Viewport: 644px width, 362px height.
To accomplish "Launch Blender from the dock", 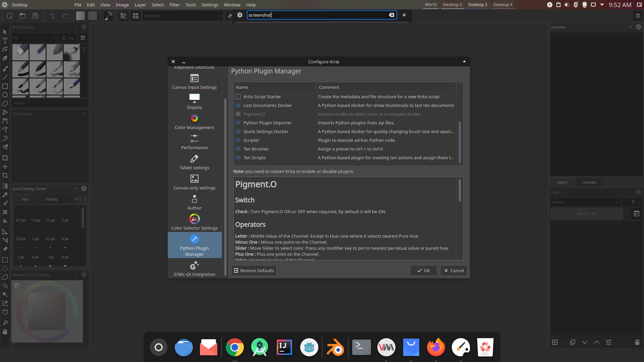I will click(335, 347).
